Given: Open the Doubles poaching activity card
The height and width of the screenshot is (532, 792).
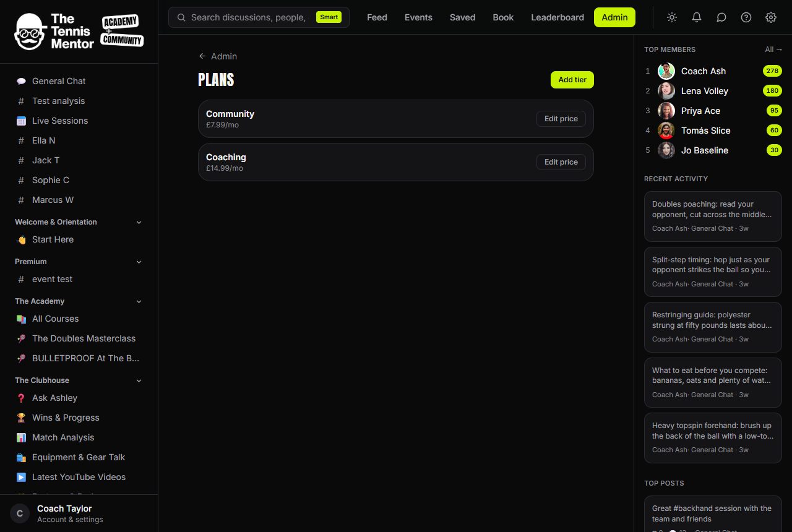Looking at the screenshot, I should click(x=713, y=217).
